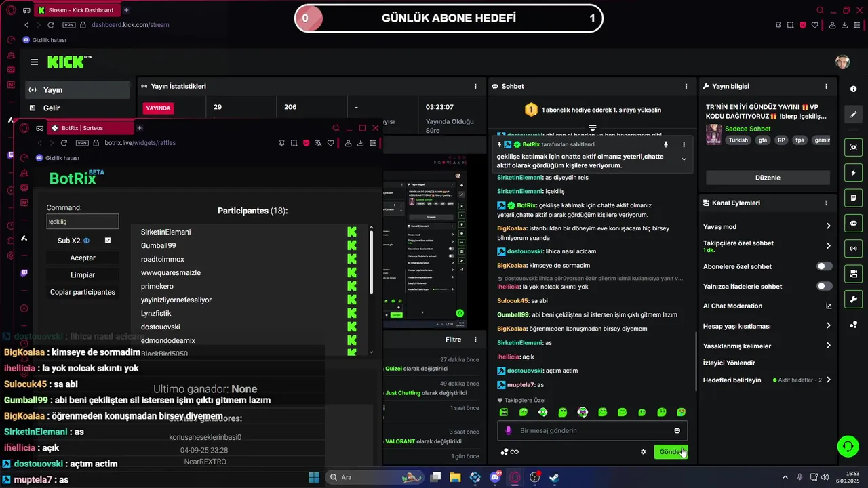This screenshot has width=868, height=488.
Task: Click the chat bubble icon in right sidebar
Action: click(x=853, y=224)
